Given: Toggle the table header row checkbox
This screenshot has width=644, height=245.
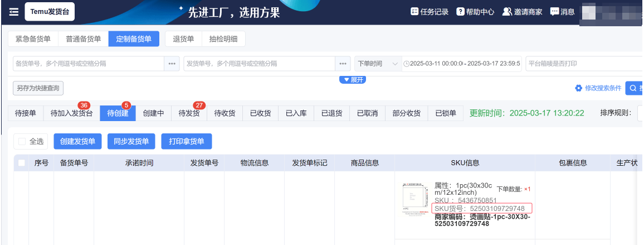Looking at the screenshot, I should click(22, 163).
